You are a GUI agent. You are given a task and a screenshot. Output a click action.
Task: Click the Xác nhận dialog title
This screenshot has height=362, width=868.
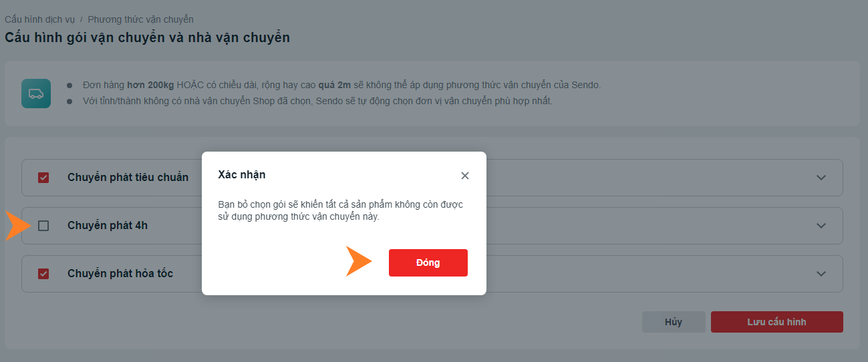242,175
